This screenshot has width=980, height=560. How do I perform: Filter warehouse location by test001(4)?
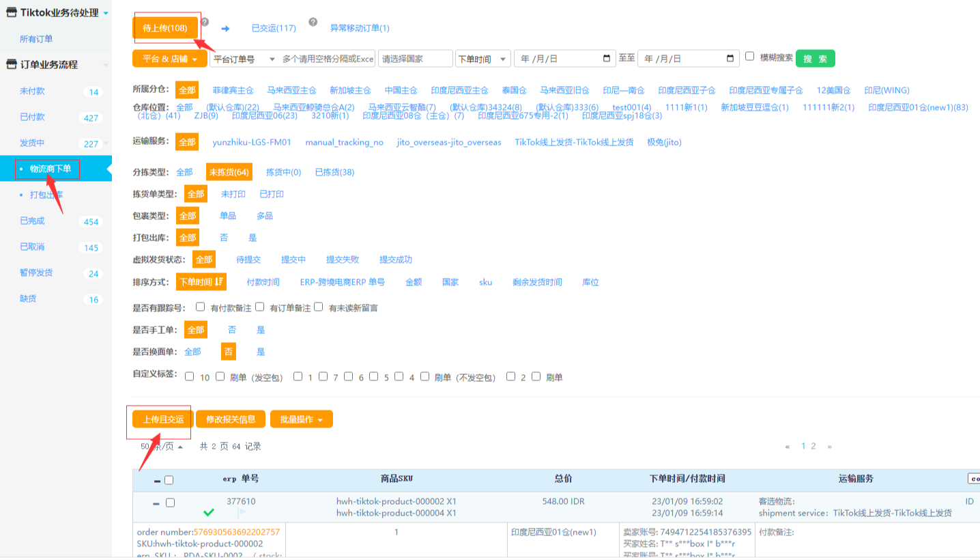[x=632, y=107]
